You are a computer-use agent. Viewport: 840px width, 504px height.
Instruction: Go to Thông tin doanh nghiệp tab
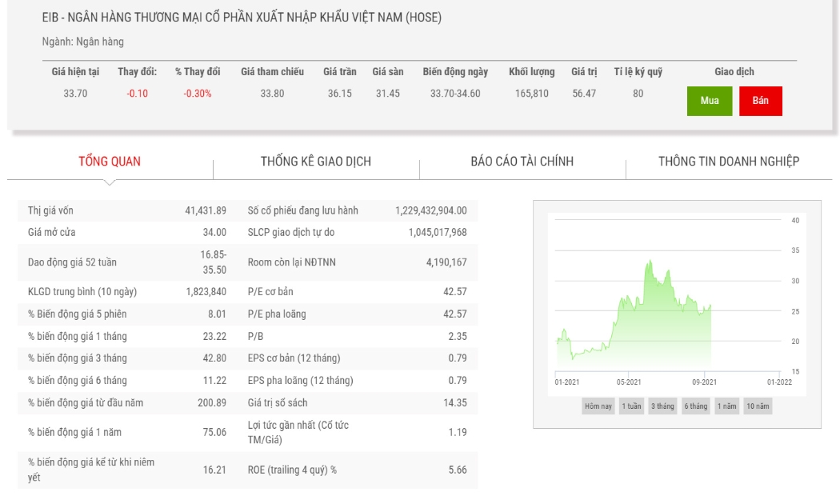click(x=729, y=162)
